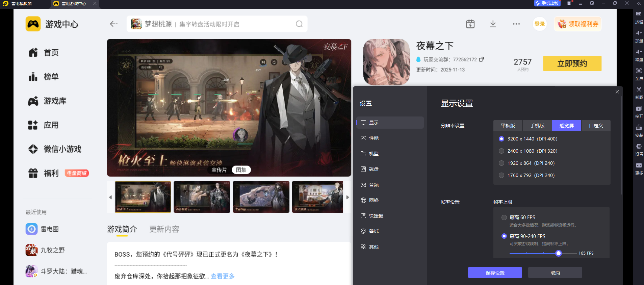Collapse the right sidebar with double-chevron icon
This screenshot has height=285, width=644.
639,3
